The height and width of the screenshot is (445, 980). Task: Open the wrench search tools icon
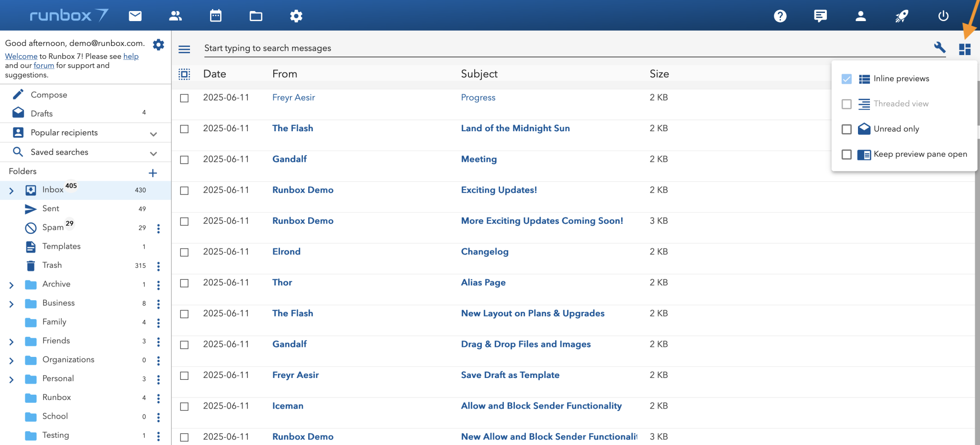[939, 47]
